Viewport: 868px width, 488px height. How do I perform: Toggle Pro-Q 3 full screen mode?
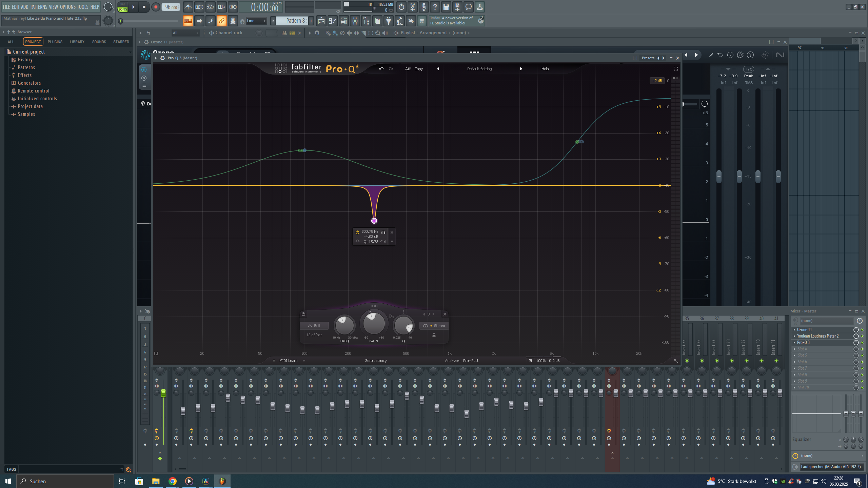(x=676, y=69)
